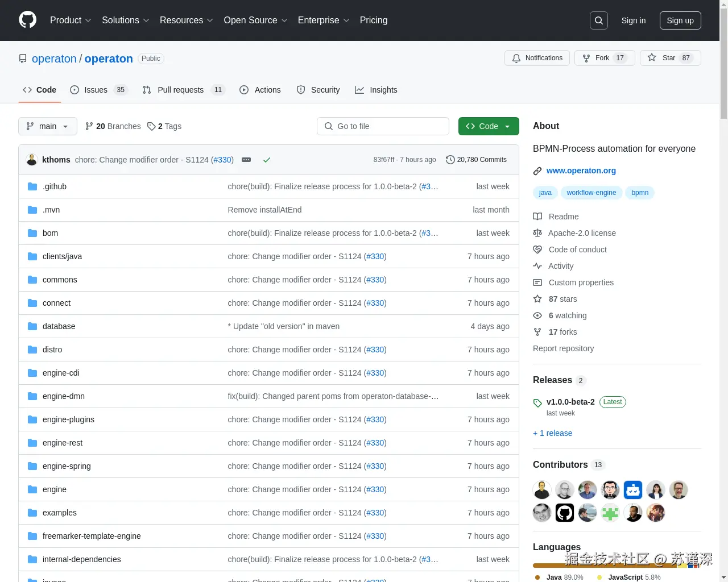The height and width of the screenshot is (582, 728).
Task: Open the Activity pulse icon
Action: [537, 266]
